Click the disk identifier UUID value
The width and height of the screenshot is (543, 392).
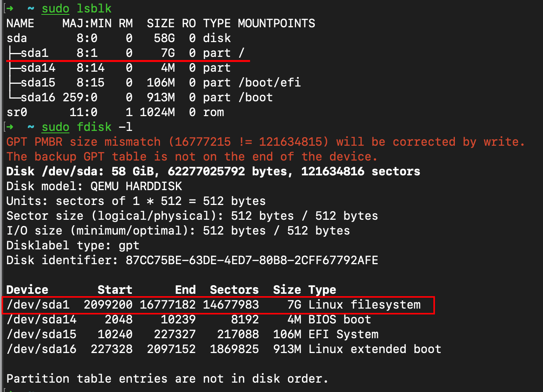click(x=252, y=260)
